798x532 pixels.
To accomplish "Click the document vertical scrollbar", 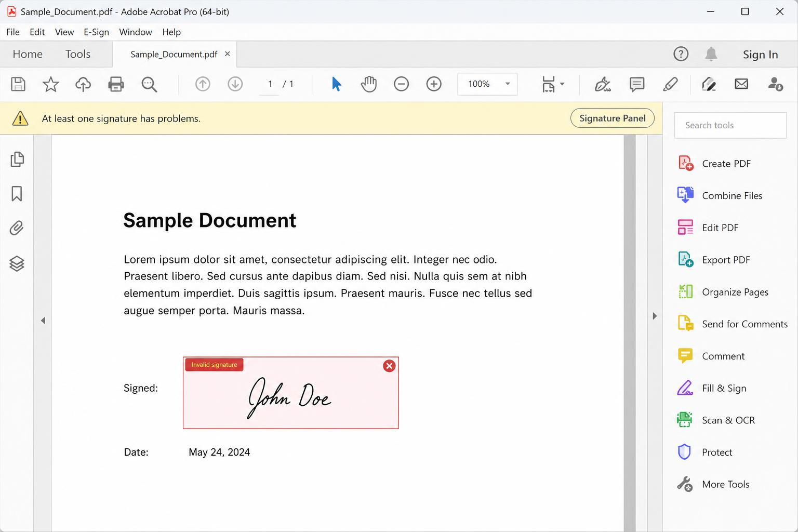I will click(x=630, y=332).
